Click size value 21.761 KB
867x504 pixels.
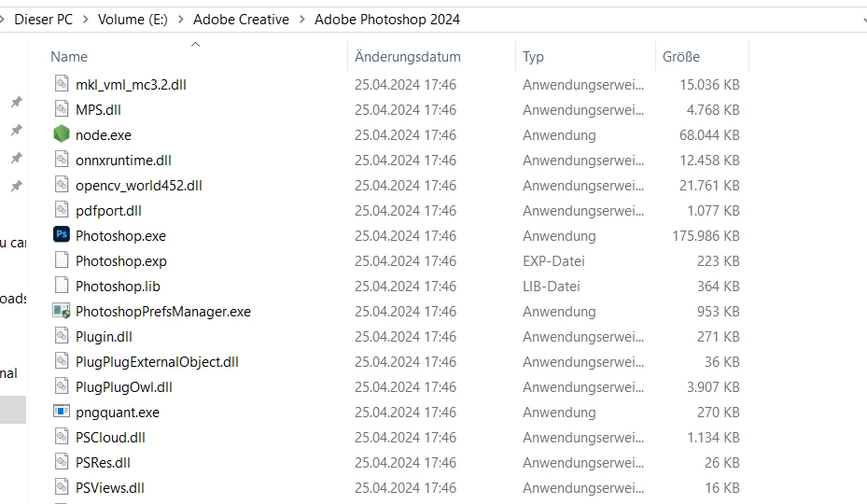709,186
